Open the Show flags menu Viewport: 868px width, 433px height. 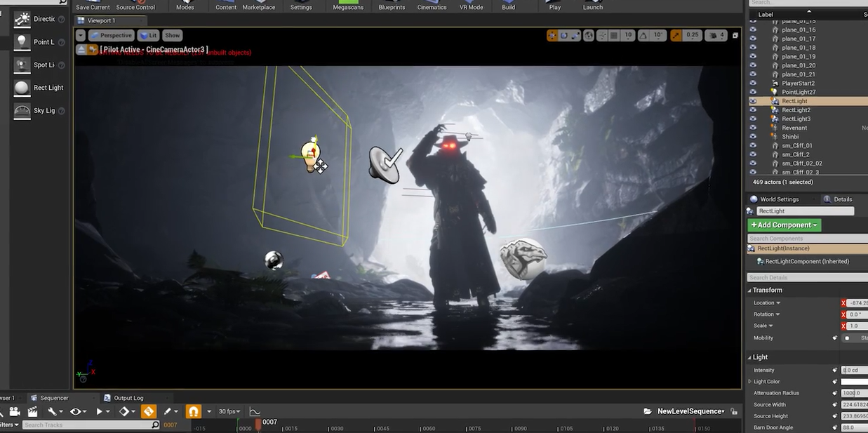click(173, 35)
